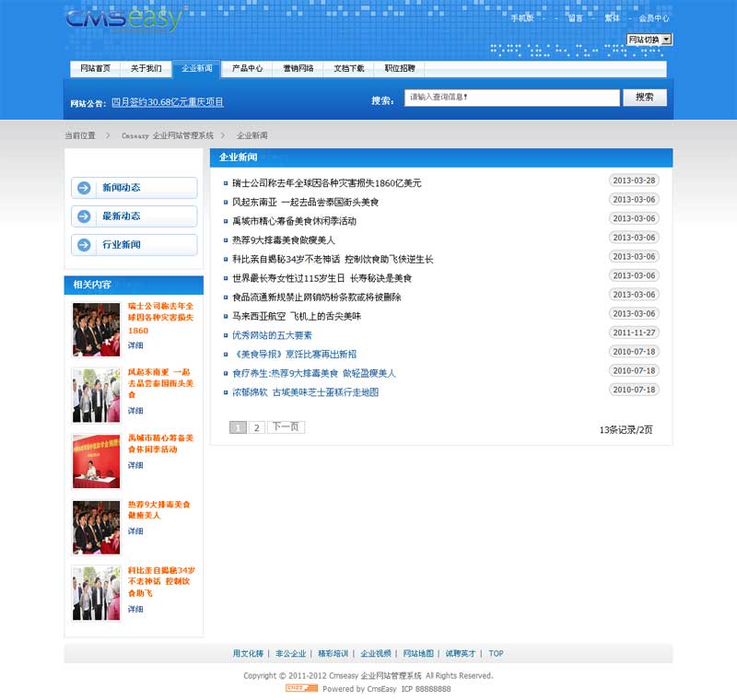Open the news article 马来西亚航空 飞机上的舌尖美味
Image resolution: width=737 pixels, height=700 pixels.
pos(297,316)
